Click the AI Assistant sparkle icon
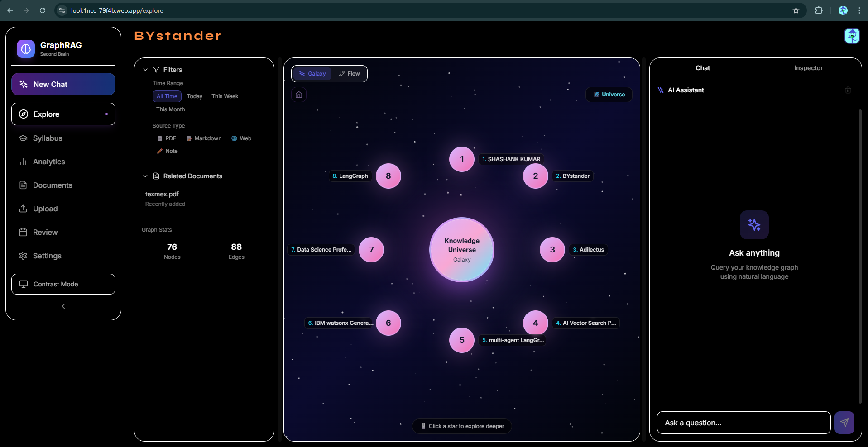This screenshot has width=868, height=447. (661, 90)
